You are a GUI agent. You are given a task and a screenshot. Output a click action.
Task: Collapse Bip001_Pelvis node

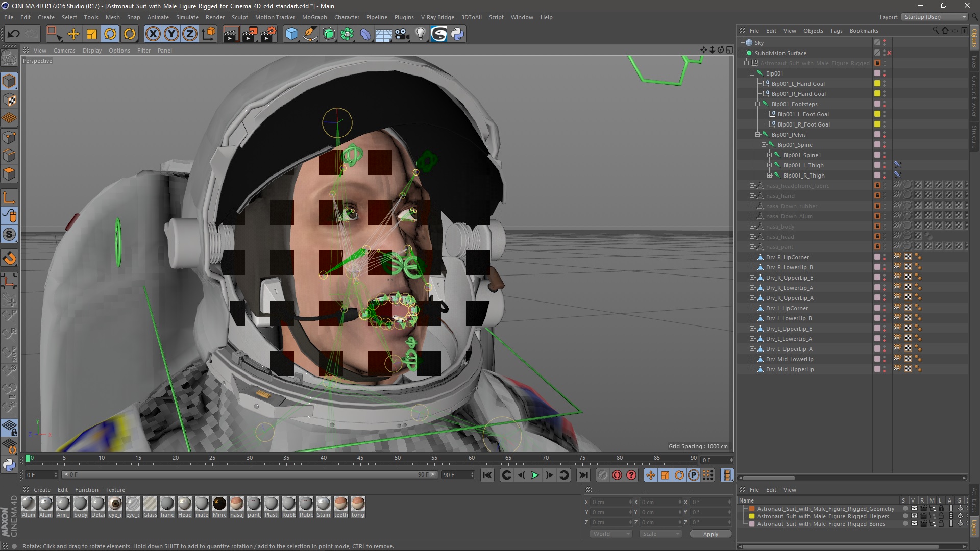[x=758, y=135]
